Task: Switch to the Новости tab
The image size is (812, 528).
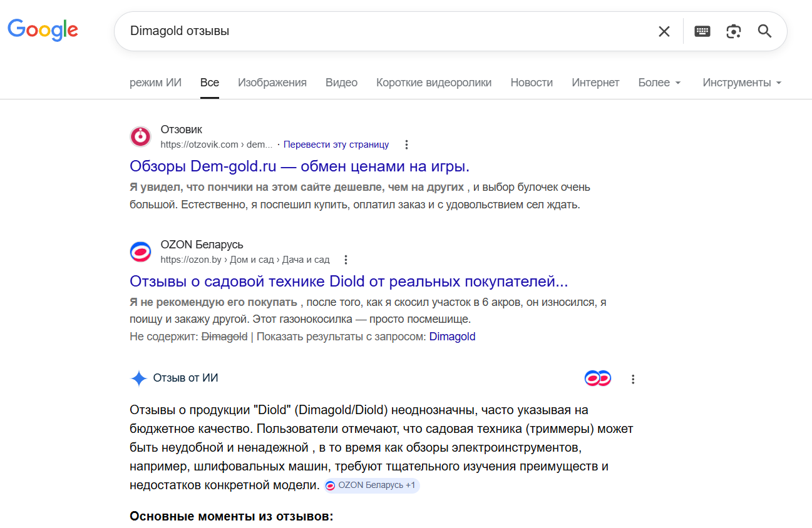Action: 532,83
